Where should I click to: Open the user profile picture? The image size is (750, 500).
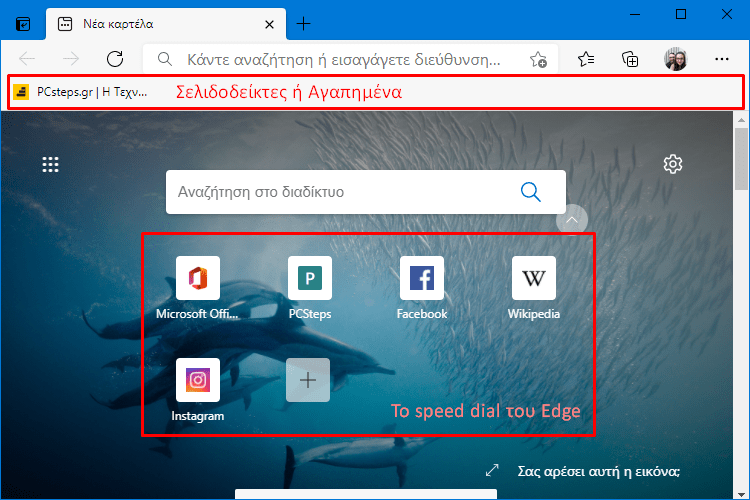(x=676, y=59)
